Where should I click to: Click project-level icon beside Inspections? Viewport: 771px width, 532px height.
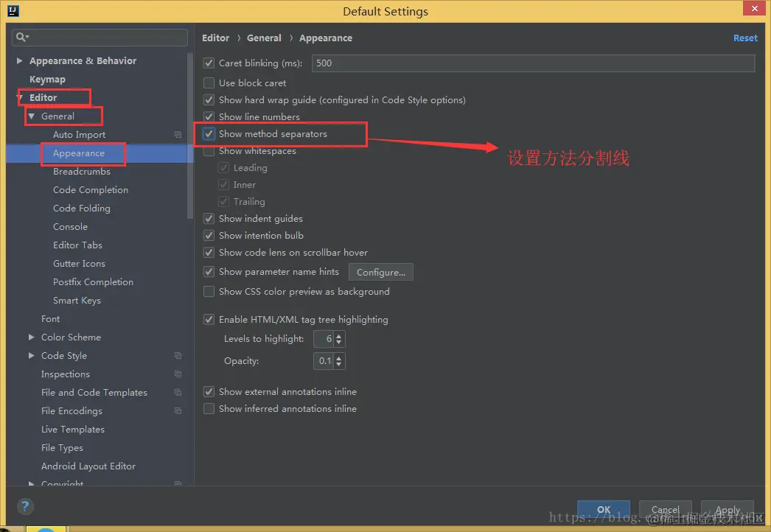click(178, 374)
